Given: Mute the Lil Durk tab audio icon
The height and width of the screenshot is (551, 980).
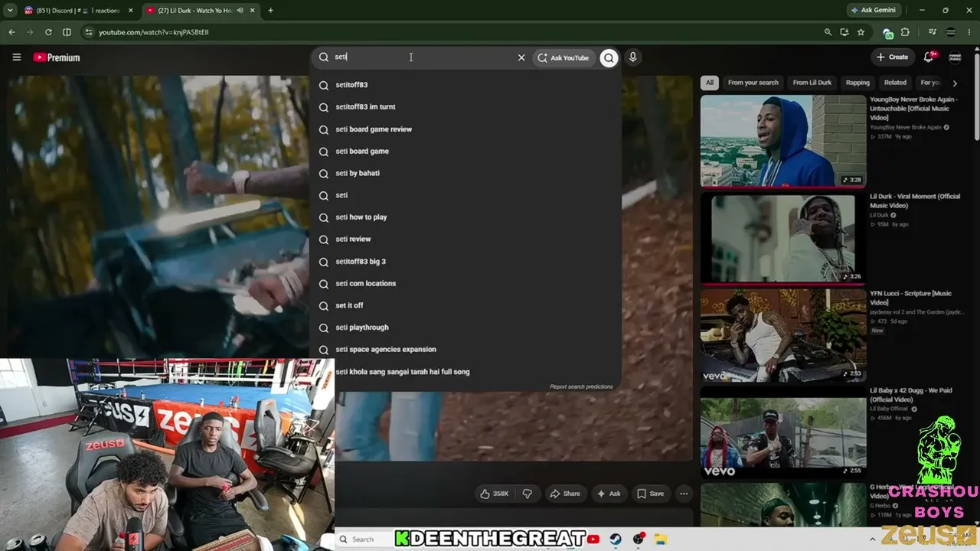Looking at the screenshot, I should [240, 11].
